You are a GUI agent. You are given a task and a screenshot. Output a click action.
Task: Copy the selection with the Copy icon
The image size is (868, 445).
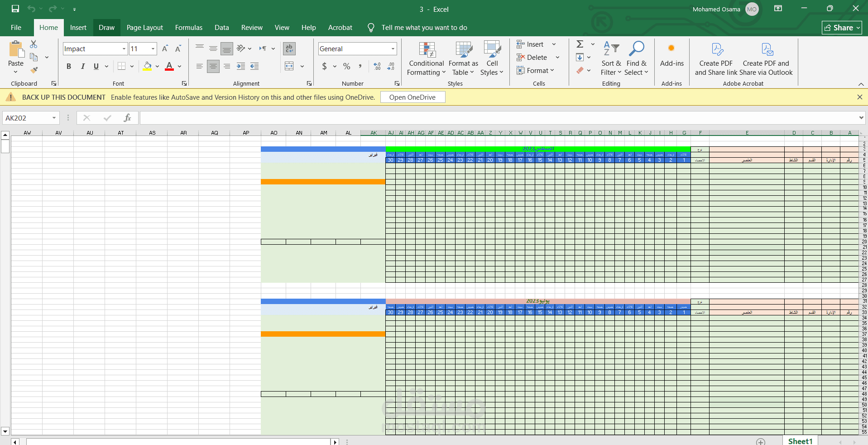(x=34, y=57)
